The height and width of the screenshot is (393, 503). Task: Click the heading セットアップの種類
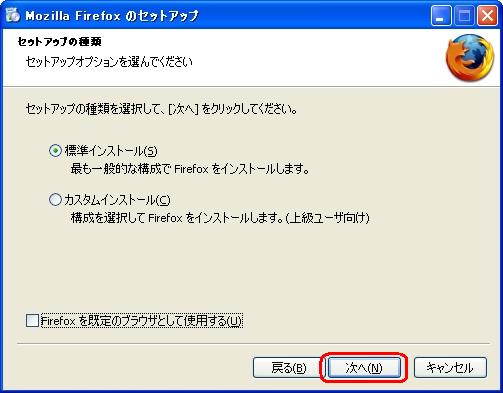[59, 42]
